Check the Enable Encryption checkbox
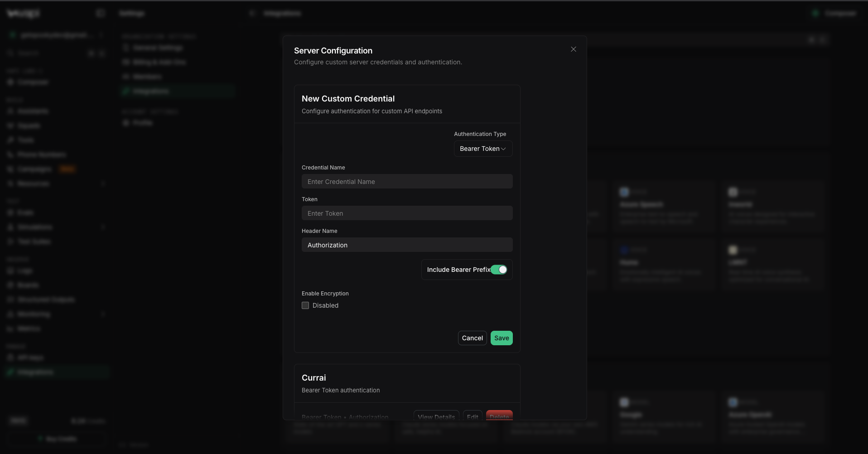 tap(305, 305)
